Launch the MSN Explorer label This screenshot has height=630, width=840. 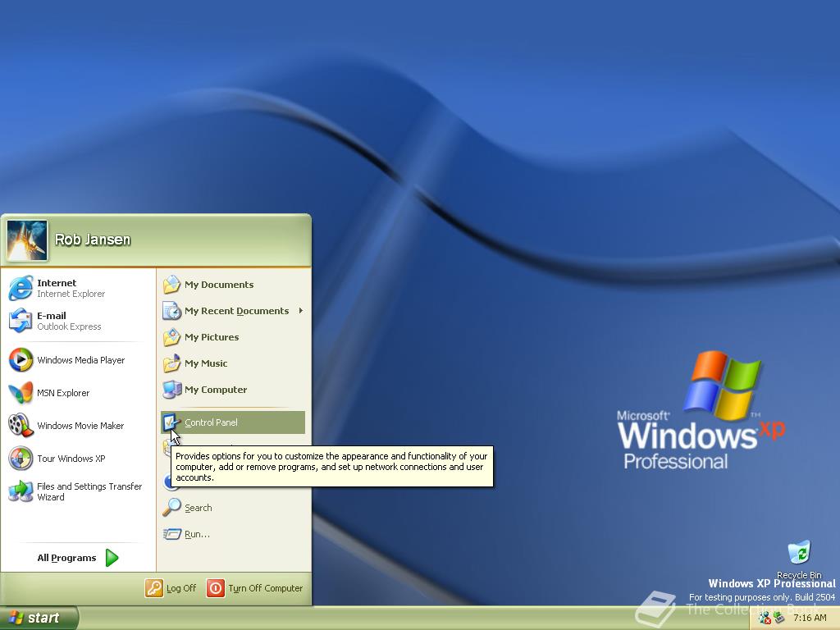pyautogui.click(x=63, y=393)
